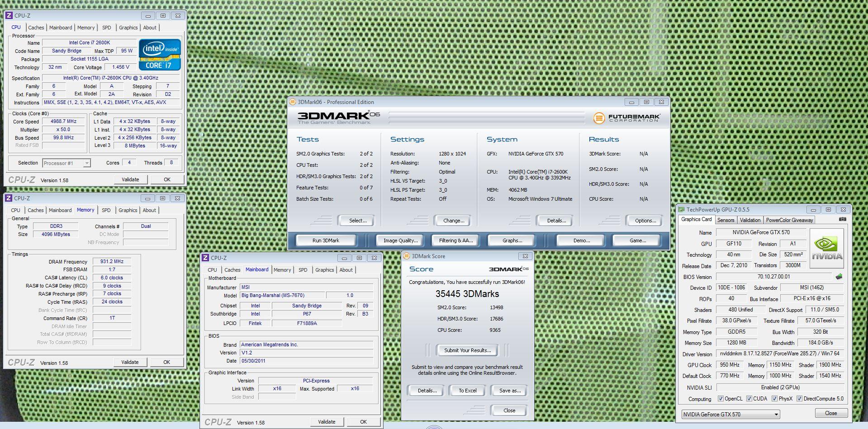
Task: Switch to the Caches tab in the CPU-Z CPU window
Action: 36,28
